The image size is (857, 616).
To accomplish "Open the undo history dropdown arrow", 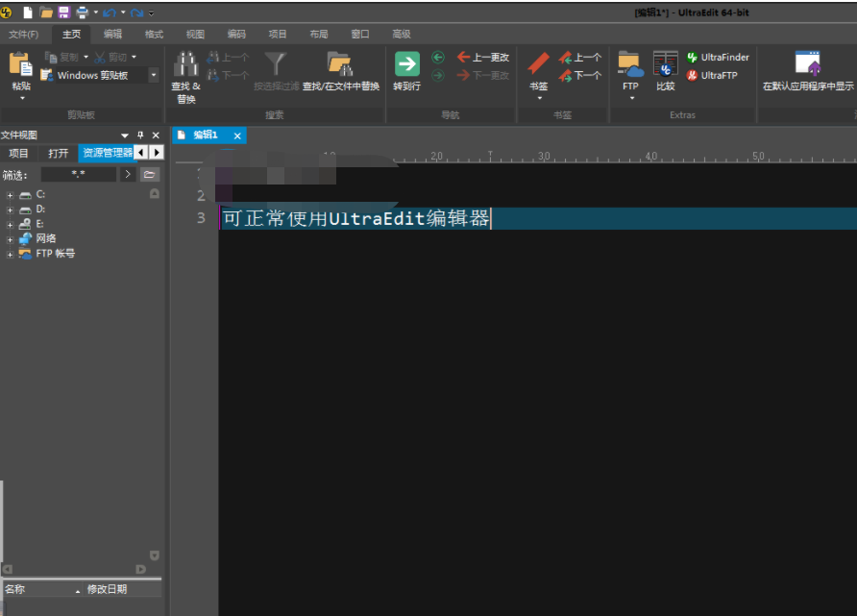I will [123, 12].
